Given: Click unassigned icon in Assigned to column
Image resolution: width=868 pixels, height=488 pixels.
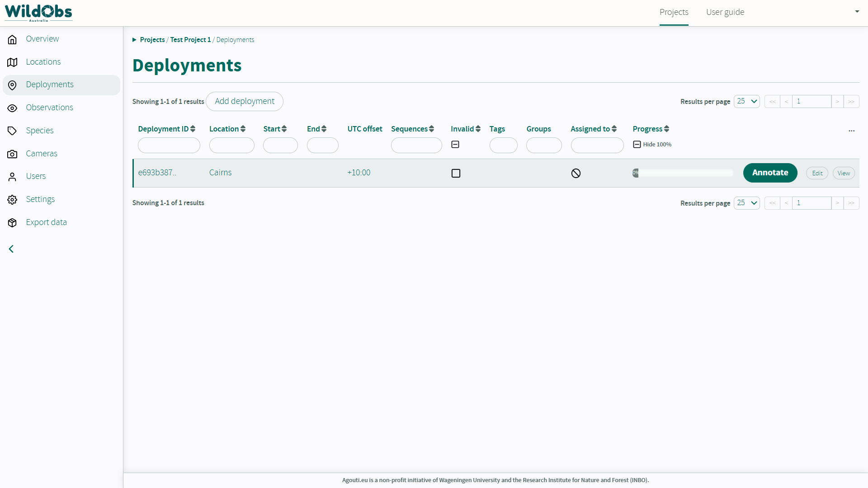Looking at the screenshot, I should coord(576,173).
